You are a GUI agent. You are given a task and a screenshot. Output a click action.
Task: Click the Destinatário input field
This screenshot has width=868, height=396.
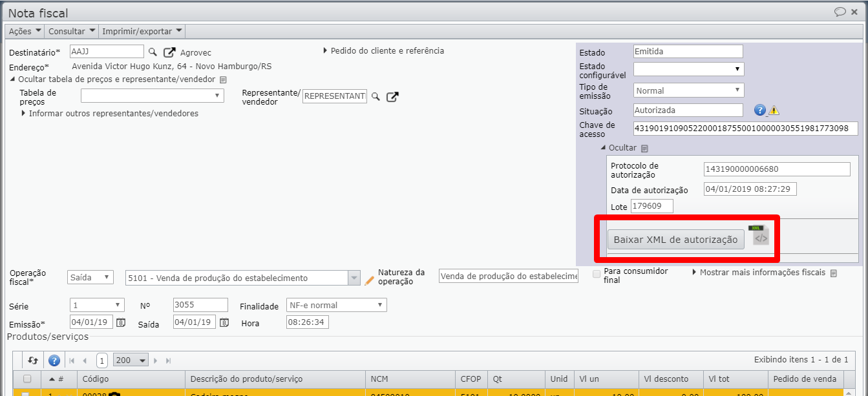[x=107, y=52]
